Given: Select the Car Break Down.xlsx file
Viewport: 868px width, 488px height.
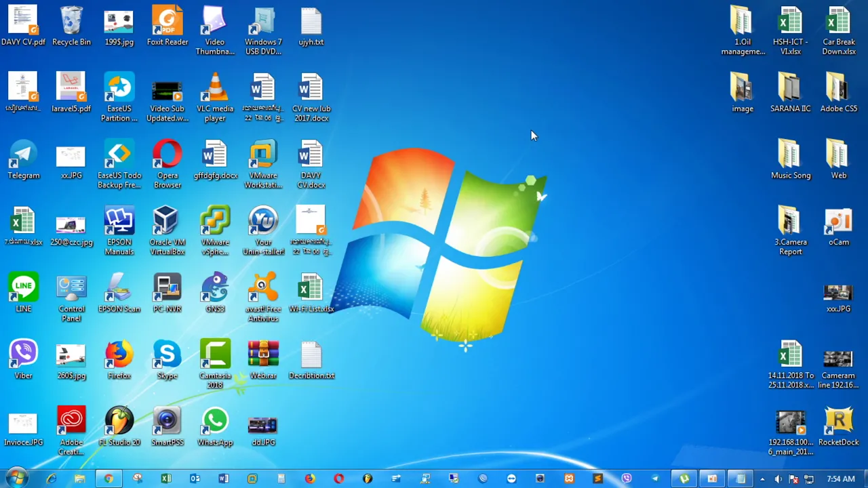Looking at the screenshot, I should [x=839, y=30].
